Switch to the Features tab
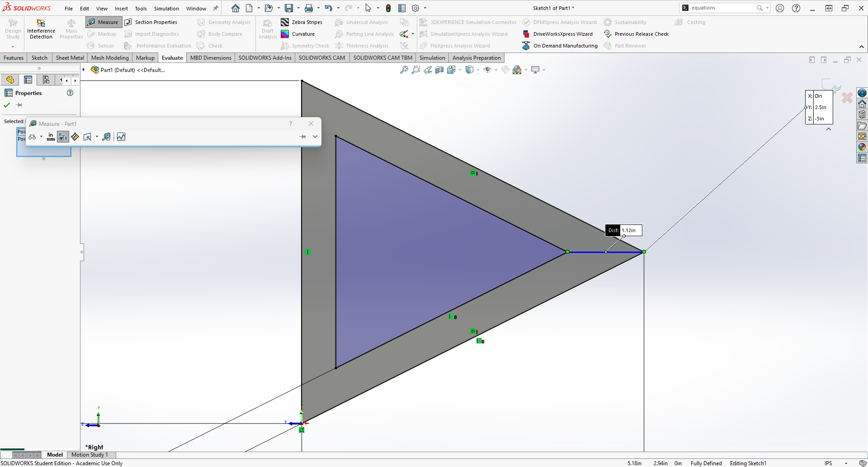This screenshot has height=467, width=868. click(x=14, y=58)
